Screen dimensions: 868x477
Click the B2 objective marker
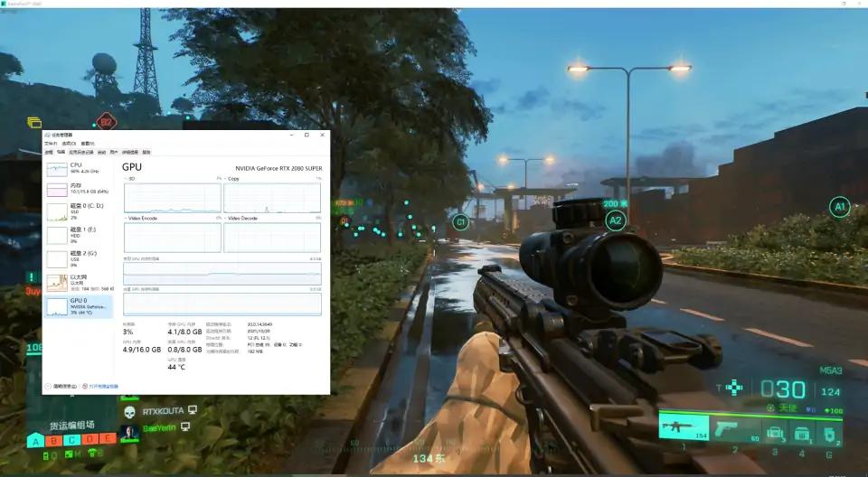tap(107, 122)
